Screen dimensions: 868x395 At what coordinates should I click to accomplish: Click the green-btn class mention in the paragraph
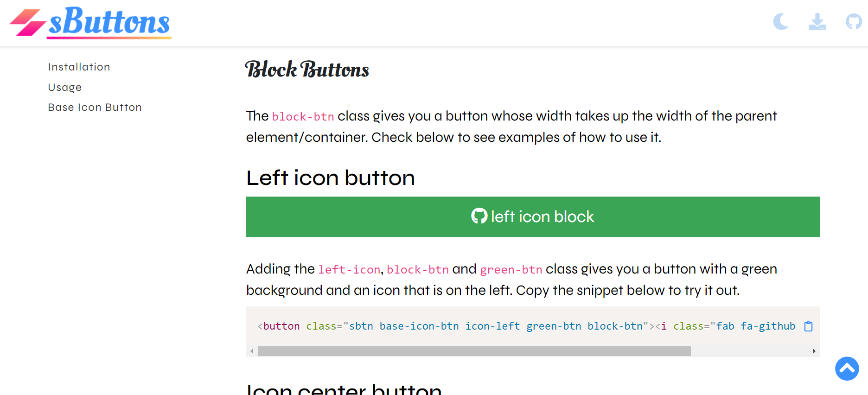click(511, 269)
